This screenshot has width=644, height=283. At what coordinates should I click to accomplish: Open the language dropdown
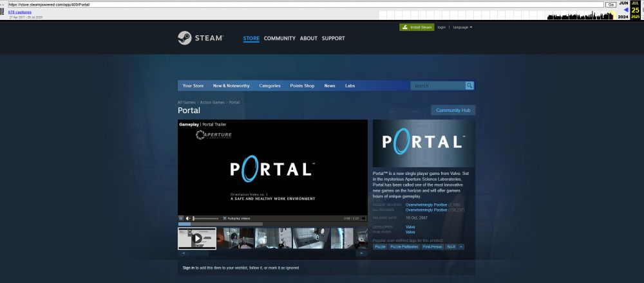click(x=462, y=27)
